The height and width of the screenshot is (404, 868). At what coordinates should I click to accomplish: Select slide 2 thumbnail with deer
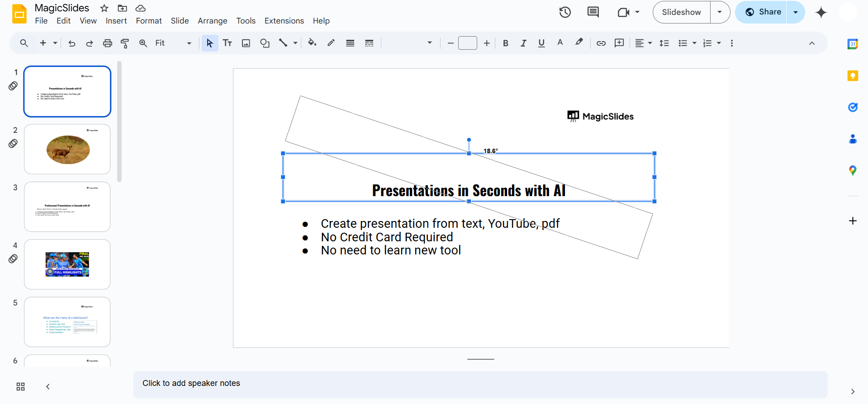[x=67, y=149]
